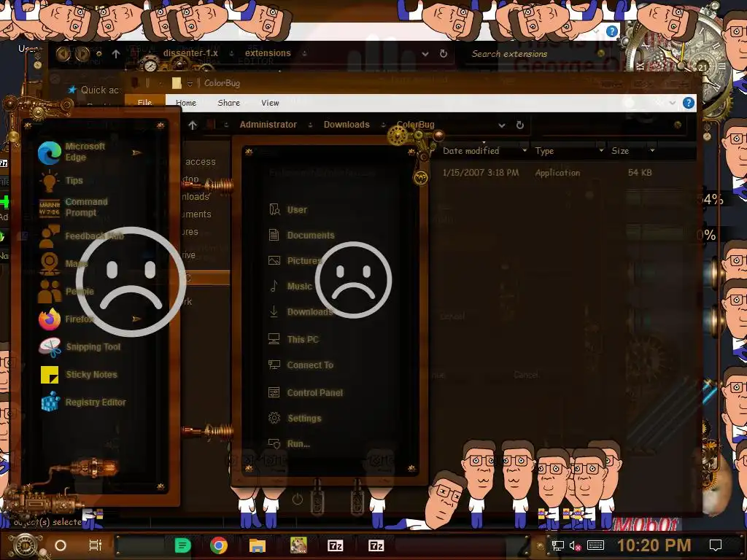Click ColorBug in address breadcrumb
Viewport: 747px width, 560px height.
(x=415, y=125)
